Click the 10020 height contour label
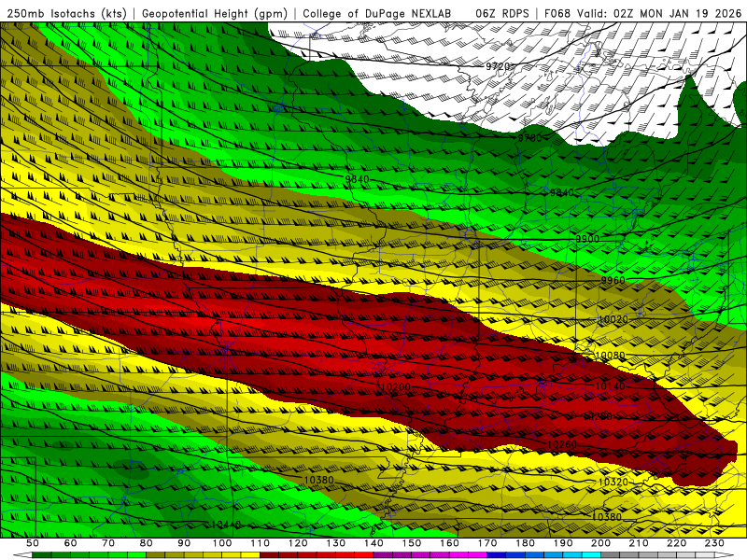The width and height of the screenshot is (747, 560). [613, 319]
